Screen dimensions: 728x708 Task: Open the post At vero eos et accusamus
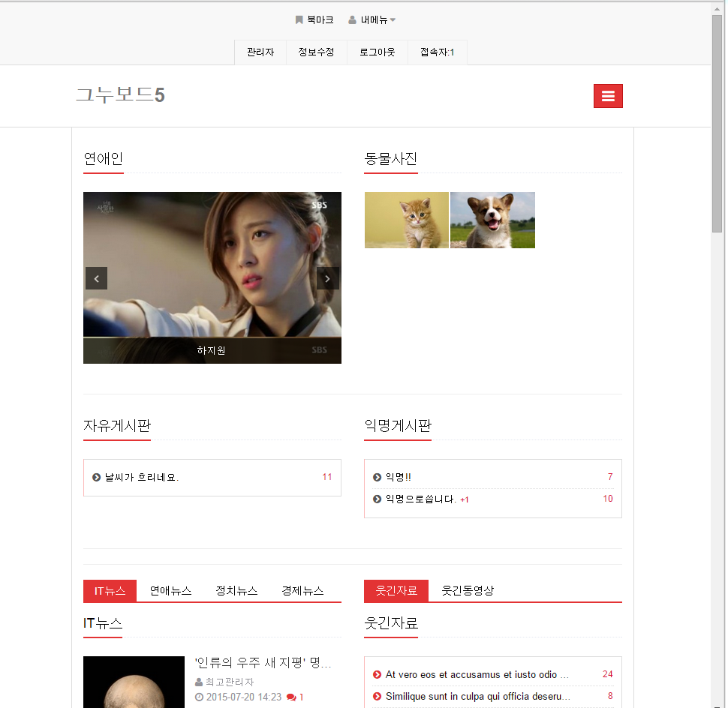477,674
